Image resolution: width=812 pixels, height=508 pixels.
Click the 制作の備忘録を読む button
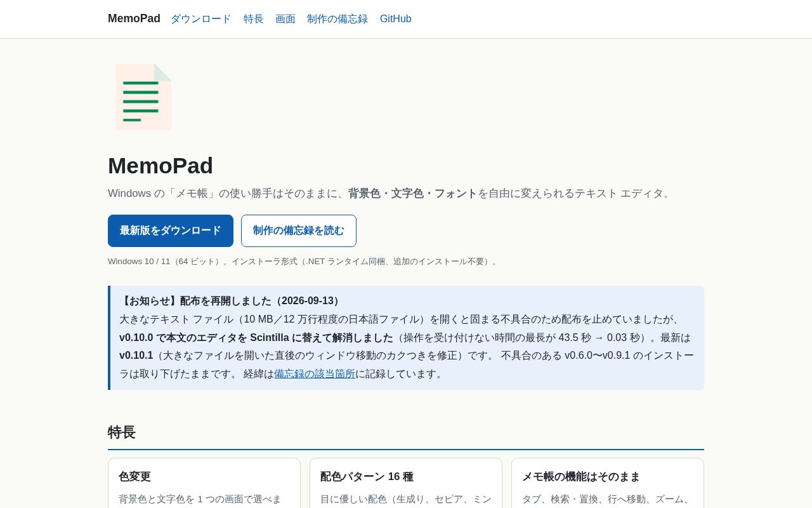click(x=299, y=231)
